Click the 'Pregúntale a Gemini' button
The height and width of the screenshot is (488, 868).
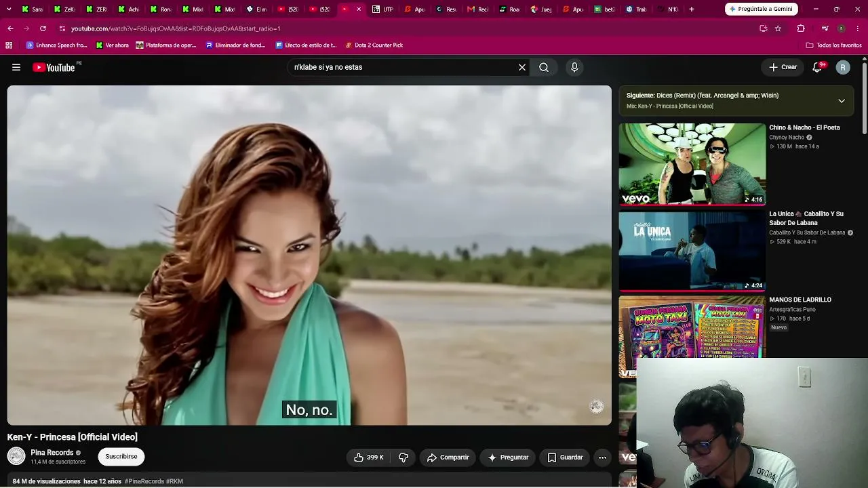pyautogui.click(x=761, y=9)
